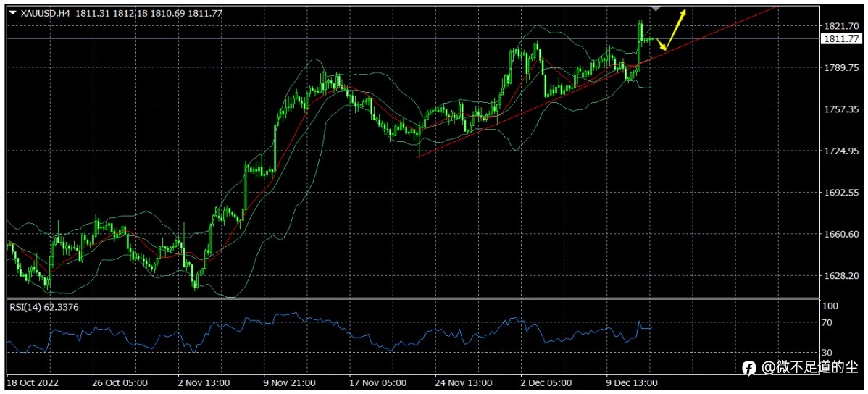This screenshot has height=394, width=868.
Task: Click the 26 Oct 05:00 time label
Action: [x=120, y=383]
